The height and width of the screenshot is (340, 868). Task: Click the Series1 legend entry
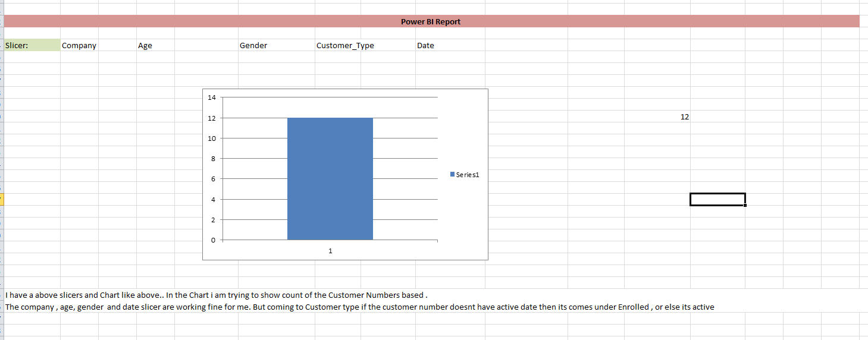point(465,175)
